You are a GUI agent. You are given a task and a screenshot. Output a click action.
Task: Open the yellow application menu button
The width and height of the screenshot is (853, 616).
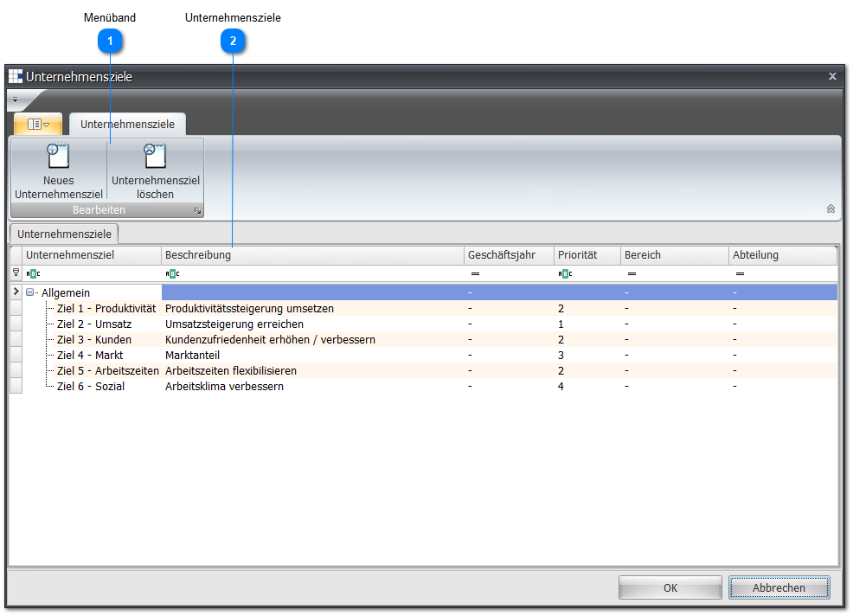[38, 124]
